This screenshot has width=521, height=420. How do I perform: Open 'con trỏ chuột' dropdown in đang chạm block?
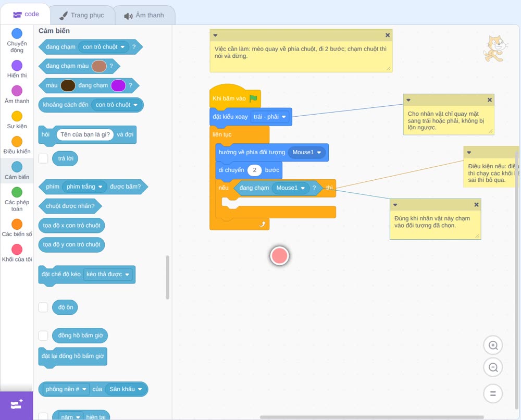point(103,47)
